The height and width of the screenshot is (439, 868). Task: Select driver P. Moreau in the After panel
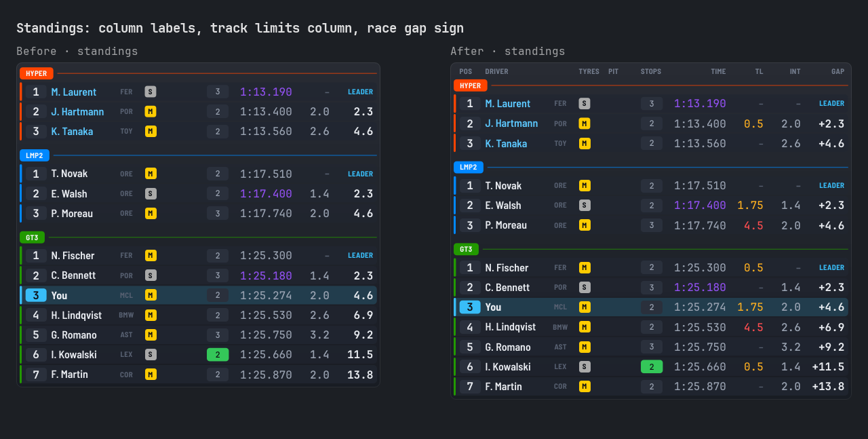506,225
